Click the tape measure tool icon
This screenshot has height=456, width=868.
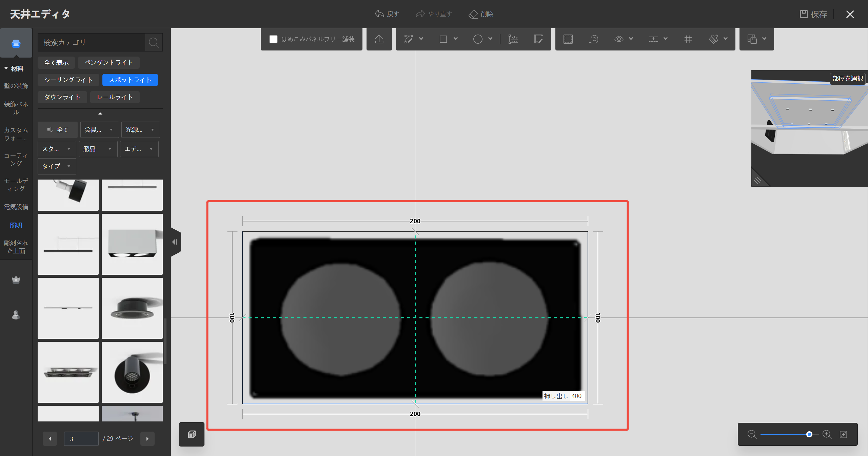[594, 39]
